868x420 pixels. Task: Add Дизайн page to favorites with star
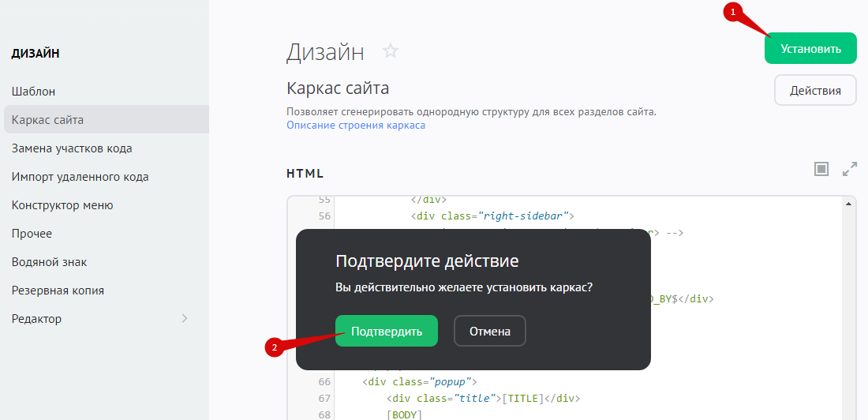pyautogui.click(x=391, y=51)
